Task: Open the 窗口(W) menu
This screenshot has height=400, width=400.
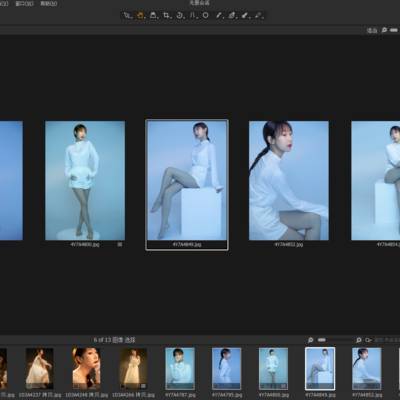Action: 24,4
